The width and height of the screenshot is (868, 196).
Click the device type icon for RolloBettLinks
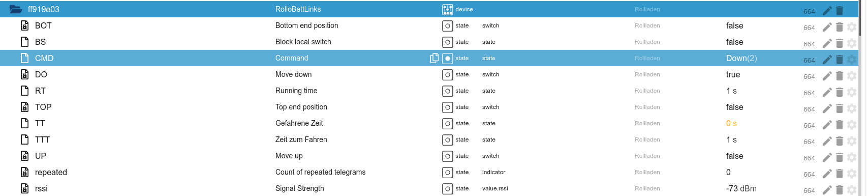[x=447, y=9]
